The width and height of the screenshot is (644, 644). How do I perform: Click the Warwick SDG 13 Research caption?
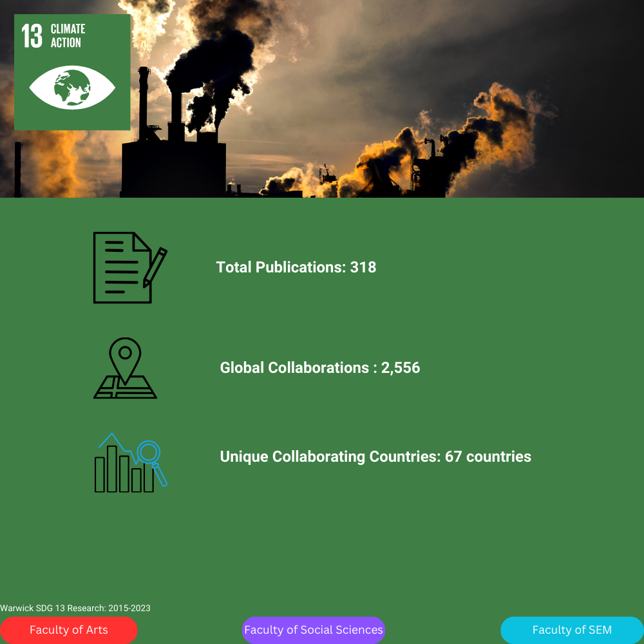pos(75,608)
